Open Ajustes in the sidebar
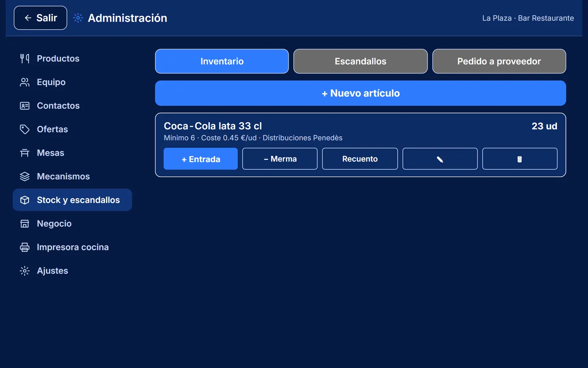This screenshot has width=588, height=368. coord(72,271)
